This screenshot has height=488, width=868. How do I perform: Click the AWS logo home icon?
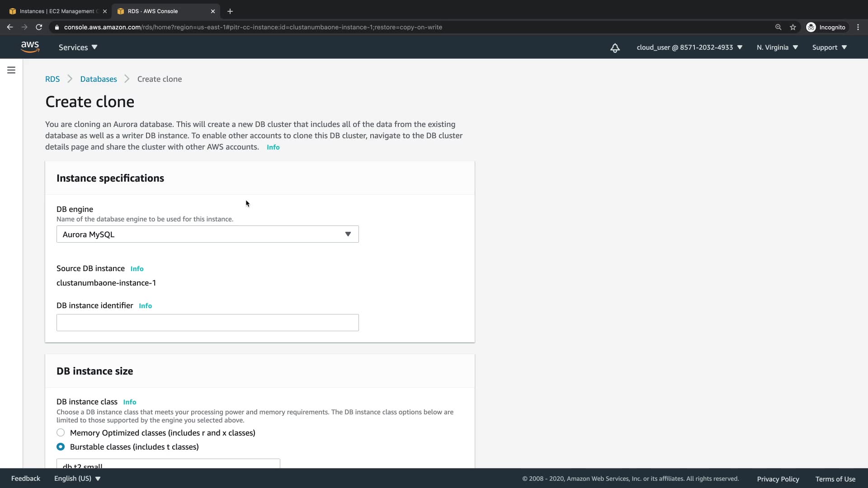[30, 47]
